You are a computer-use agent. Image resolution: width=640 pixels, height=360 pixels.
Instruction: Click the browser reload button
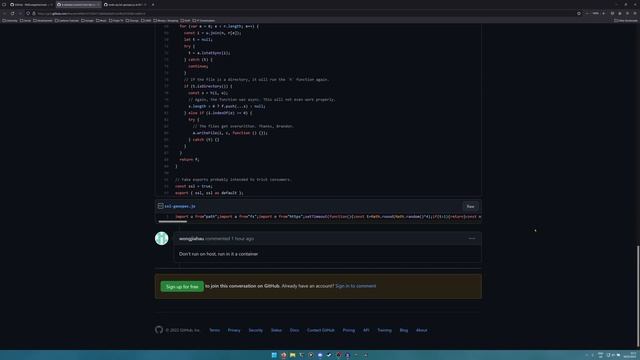(12, 13)
